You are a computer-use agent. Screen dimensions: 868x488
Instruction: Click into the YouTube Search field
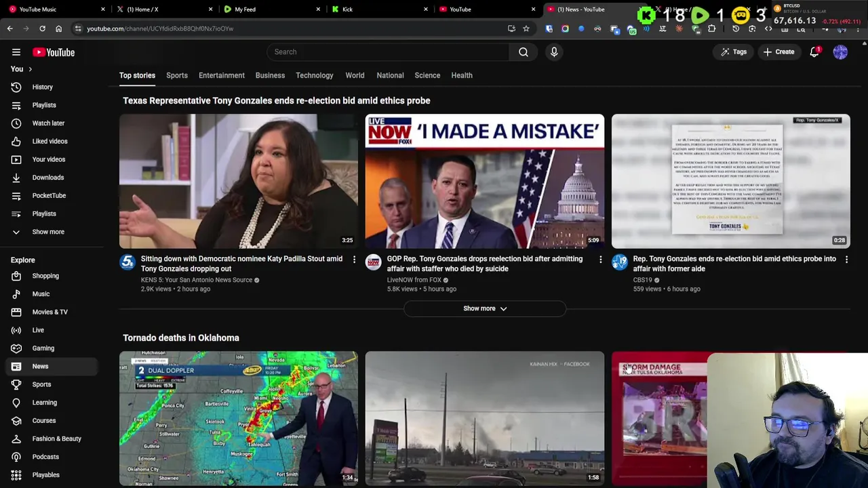(388, 52)
